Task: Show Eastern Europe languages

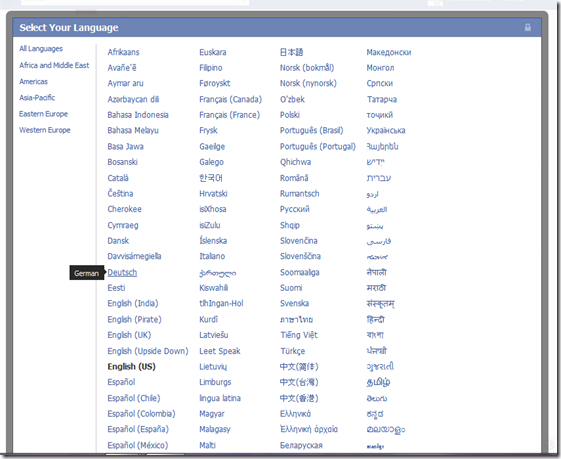Action: [x=43, y=114]
